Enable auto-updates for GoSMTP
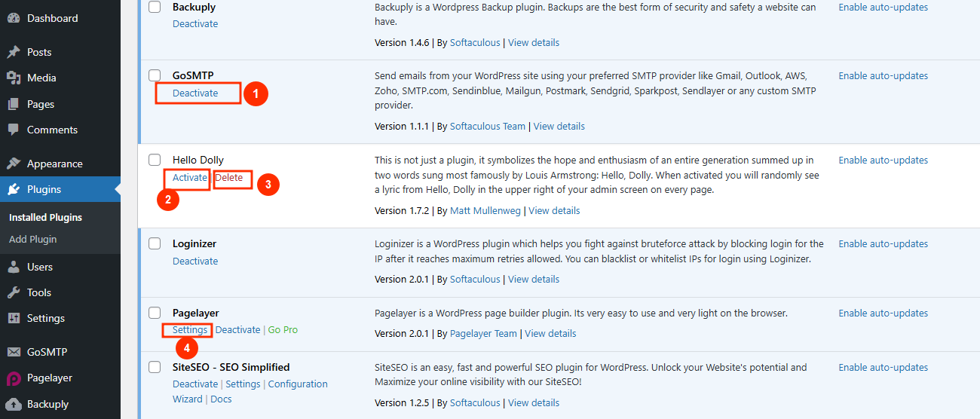The image size is (980, 419). pos(884,76)
